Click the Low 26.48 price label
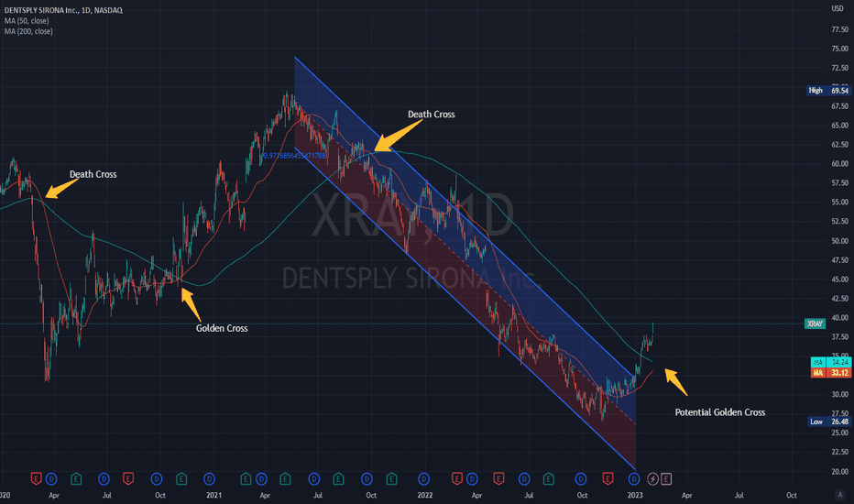 click(827, 422)
